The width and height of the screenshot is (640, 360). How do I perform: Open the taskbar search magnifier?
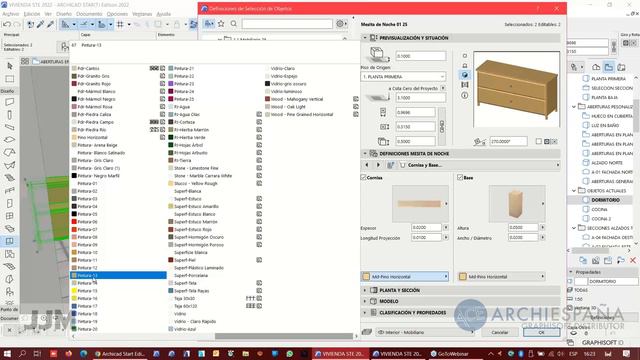coord(22,354)
